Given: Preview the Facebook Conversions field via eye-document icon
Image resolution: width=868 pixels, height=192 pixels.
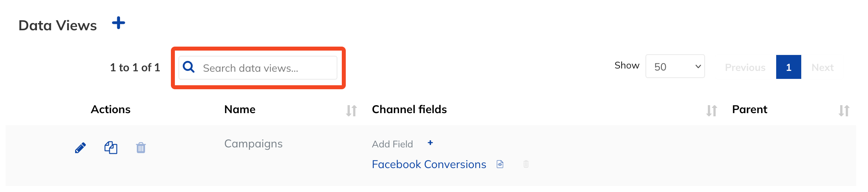Looking at the screenshot, I should 500,164.
